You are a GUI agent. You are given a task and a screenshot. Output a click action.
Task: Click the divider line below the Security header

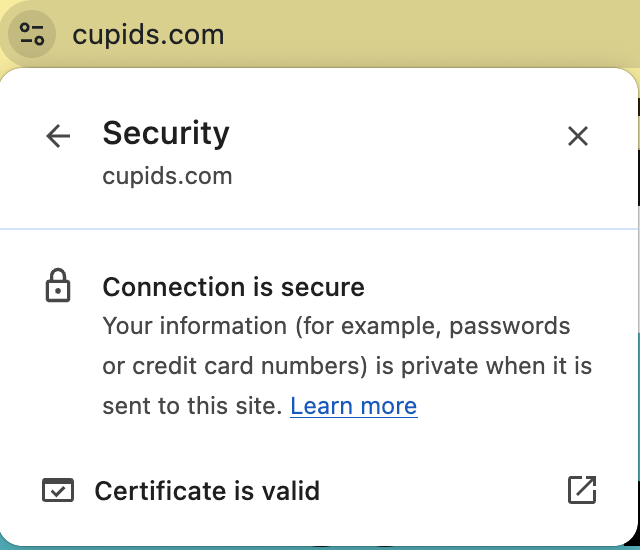319,229
